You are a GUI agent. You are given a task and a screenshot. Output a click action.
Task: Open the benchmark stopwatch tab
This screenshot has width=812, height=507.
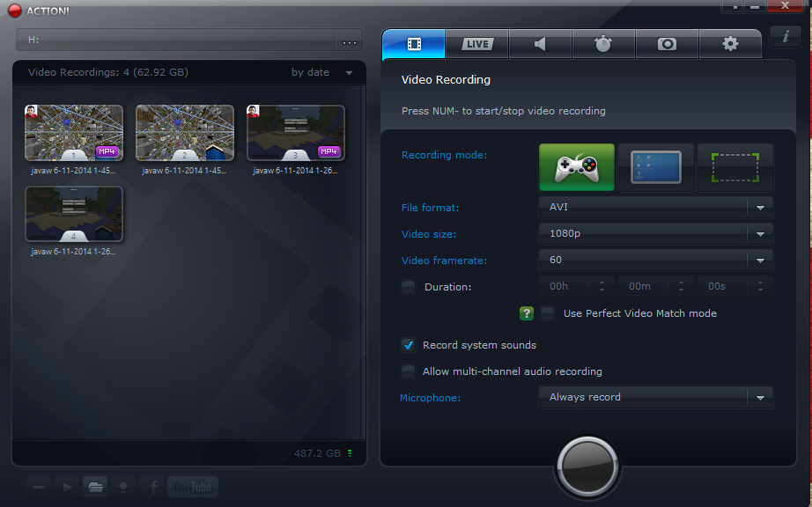603,44
